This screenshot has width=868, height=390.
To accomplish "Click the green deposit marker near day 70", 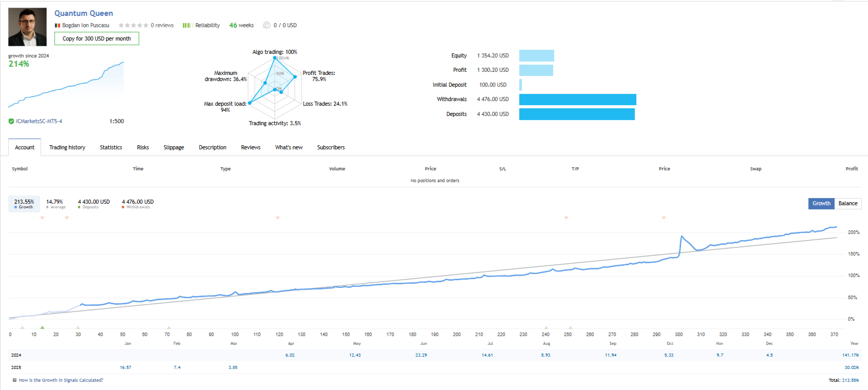I will [x=168, y=327].
